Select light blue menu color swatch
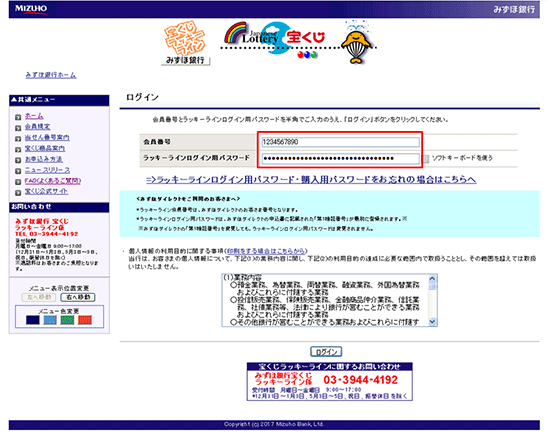 [50, 320]
